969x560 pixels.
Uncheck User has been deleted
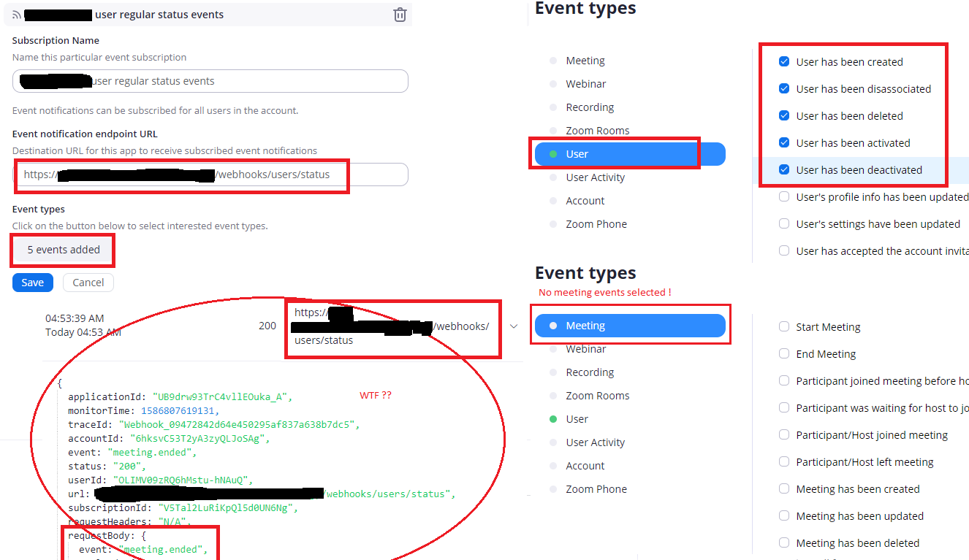[784, 116]
